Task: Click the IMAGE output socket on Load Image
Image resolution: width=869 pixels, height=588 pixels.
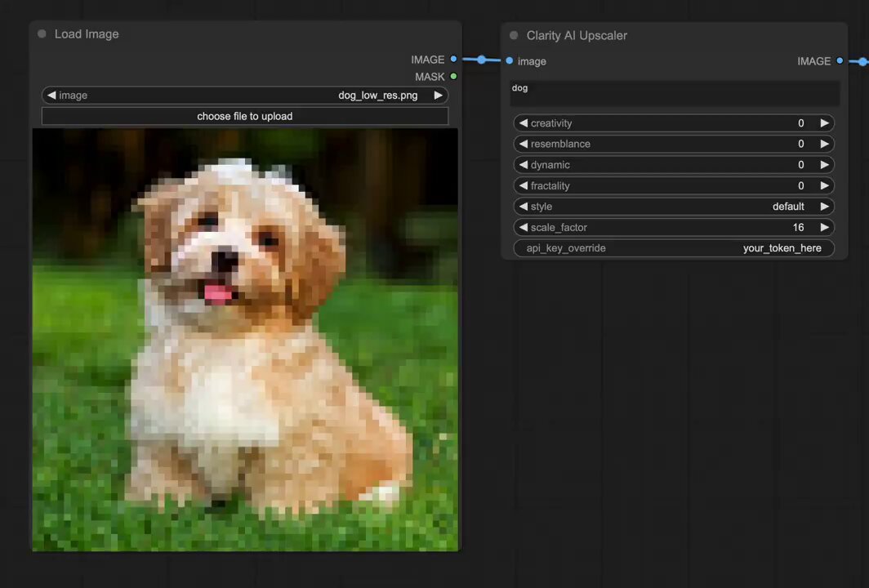Action: click(x=453, y=59)
